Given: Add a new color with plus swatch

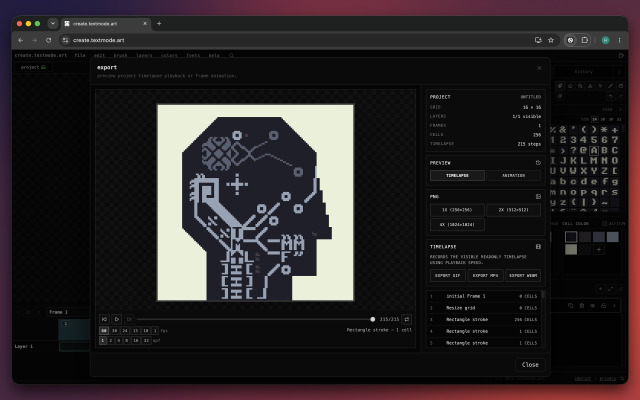Looking at the screenshot, I should point(598,249).
